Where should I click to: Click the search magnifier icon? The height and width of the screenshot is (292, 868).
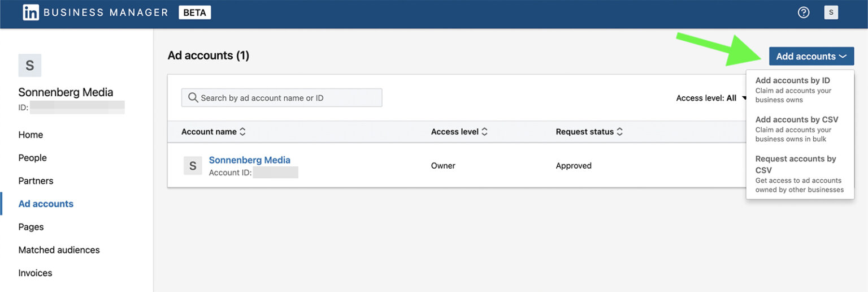click(x=193, y=98)
